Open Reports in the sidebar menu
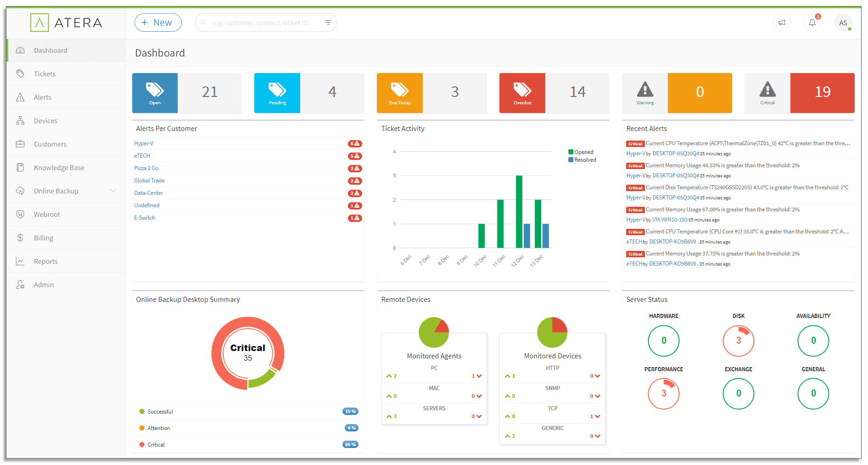 pos(66,261)
